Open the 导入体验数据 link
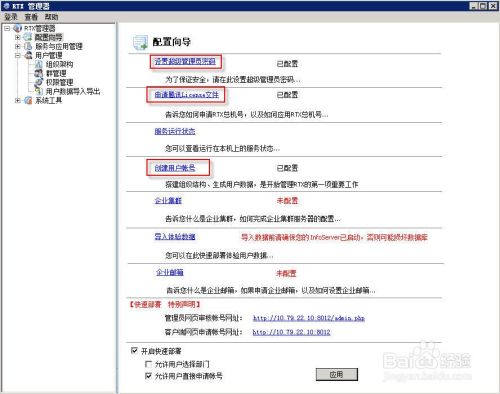This screenshot has width=500, height=394. pos(175,237)
